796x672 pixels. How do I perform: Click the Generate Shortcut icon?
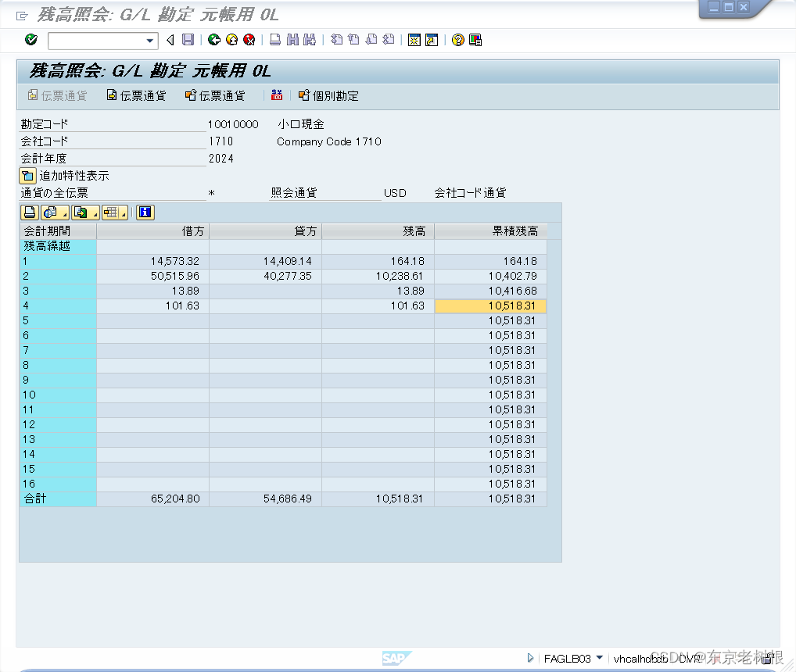pos(432,40)
